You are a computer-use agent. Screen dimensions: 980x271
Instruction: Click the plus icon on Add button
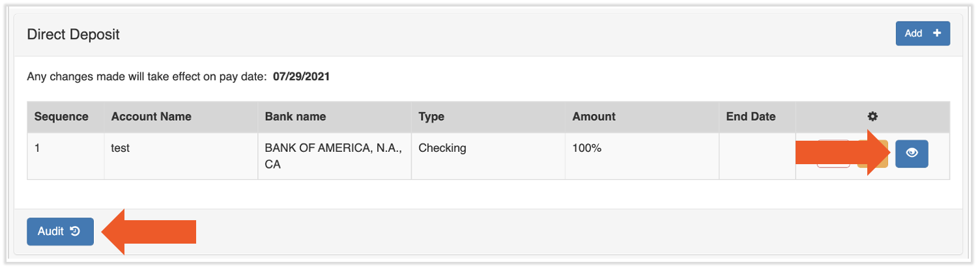[937, 33]
